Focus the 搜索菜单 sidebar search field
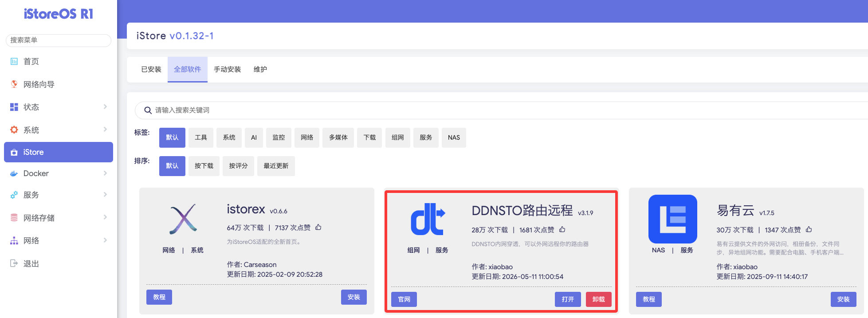 pyautogui.click(x=59, y=40)
